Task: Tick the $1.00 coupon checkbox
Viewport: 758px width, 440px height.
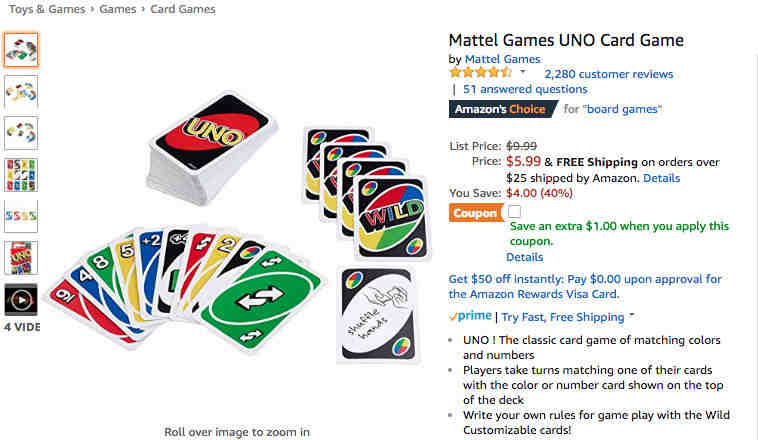Action: [x=514, y=212]
